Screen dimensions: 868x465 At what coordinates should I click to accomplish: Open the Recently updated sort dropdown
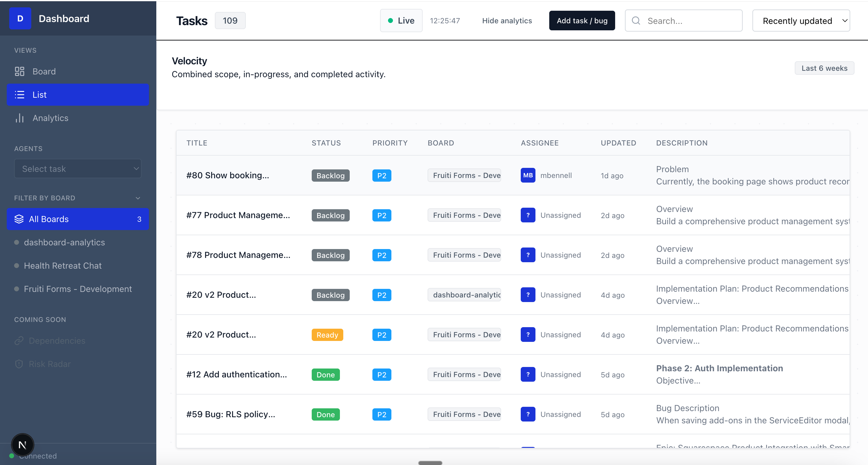(801, 21)
